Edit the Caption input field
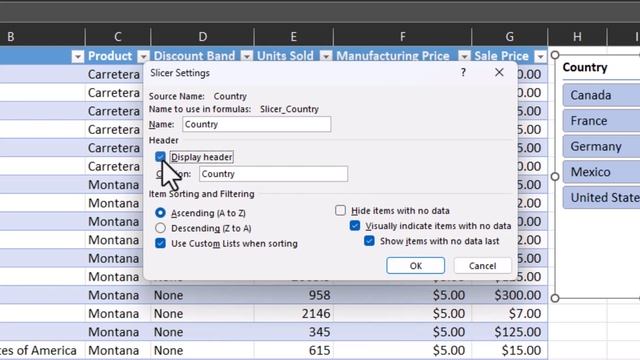640x360 pixels. tap(273, 174)
